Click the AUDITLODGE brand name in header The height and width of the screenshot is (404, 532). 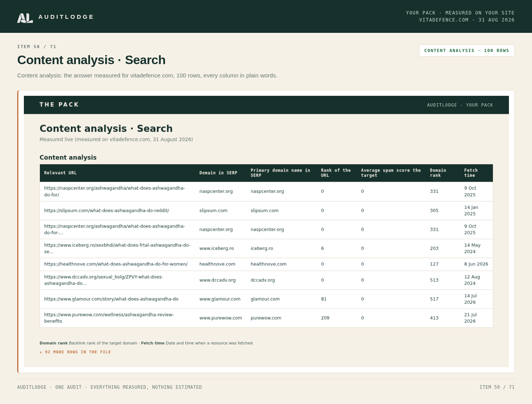[66, 17]
